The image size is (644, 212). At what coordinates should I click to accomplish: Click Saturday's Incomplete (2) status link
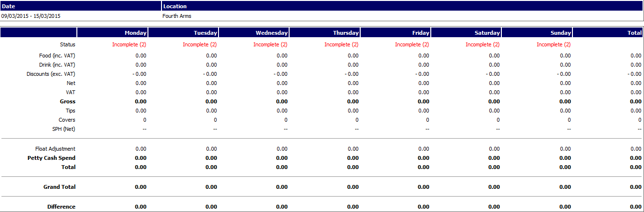pyautogui.click(x=483, y=44)
